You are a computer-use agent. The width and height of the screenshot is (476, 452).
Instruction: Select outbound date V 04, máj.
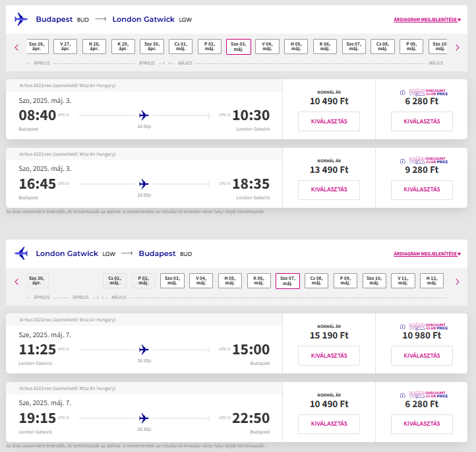pos(267,46)
